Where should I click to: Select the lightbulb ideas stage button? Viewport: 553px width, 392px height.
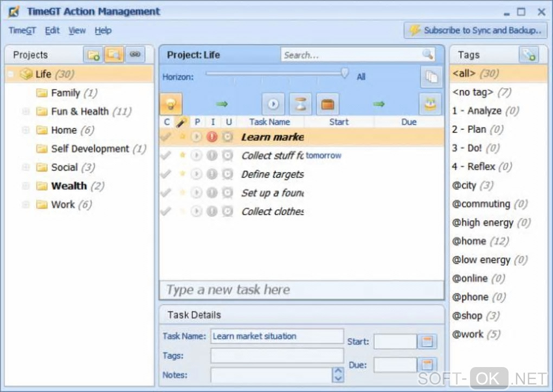tap(171, 104)
